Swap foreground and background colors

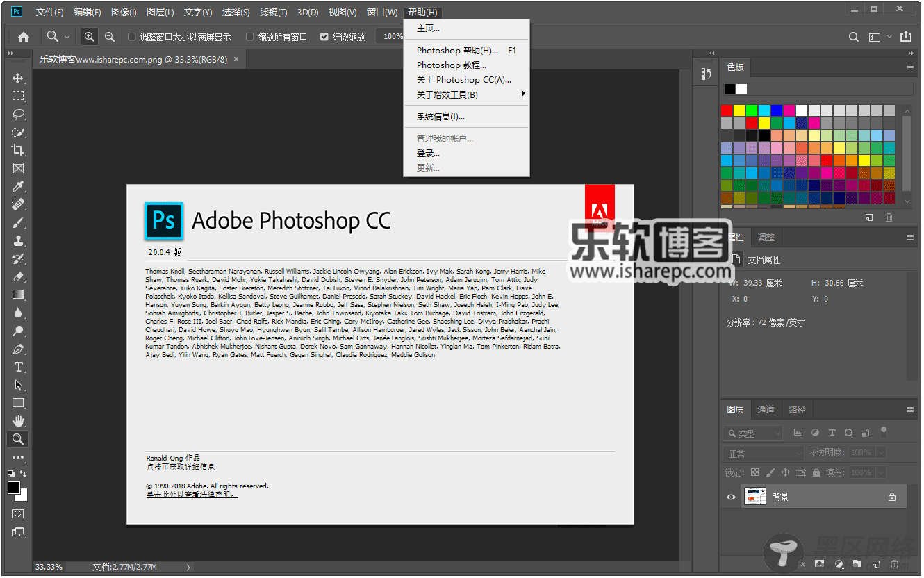[x=24, y=473]
